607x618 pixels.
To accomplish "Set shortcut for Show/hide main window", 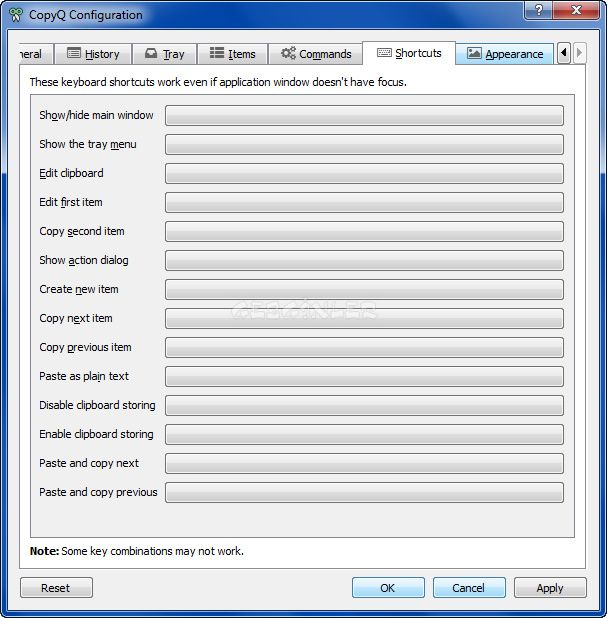I will (364, 115).
